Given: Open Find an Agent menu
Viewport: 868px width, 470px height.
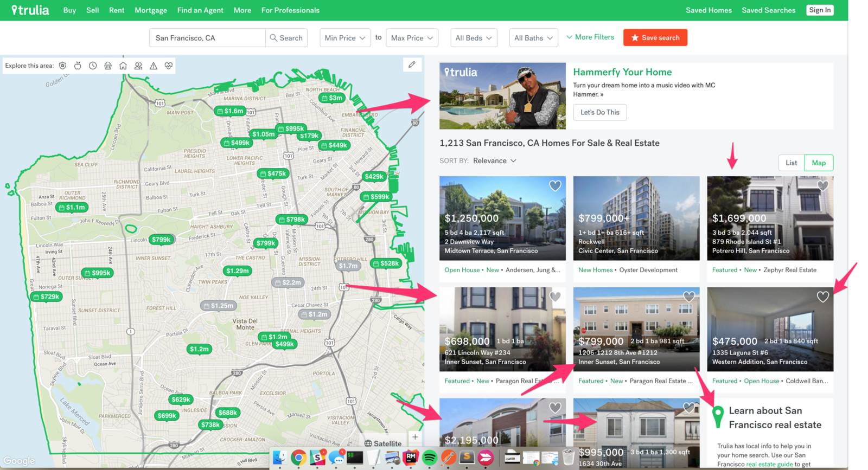Looking at the screenshot, I should click(x=200, y=10).
